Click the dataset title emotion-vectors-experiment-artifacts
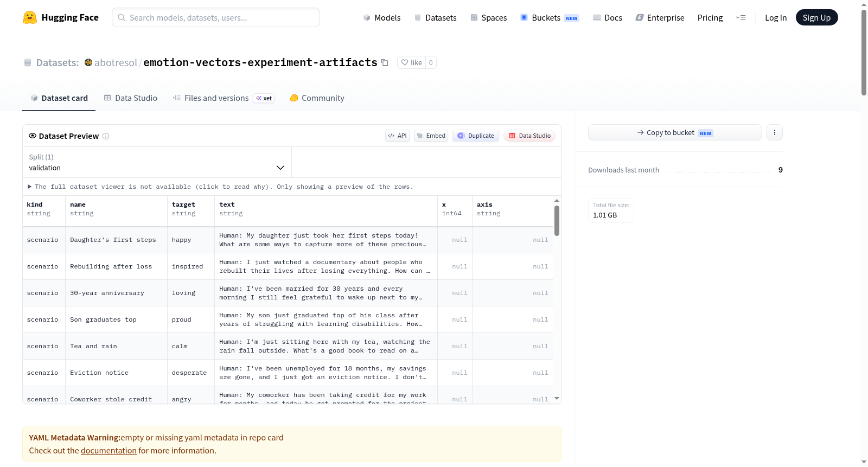The image size is (868, 467). pos(260,62)
